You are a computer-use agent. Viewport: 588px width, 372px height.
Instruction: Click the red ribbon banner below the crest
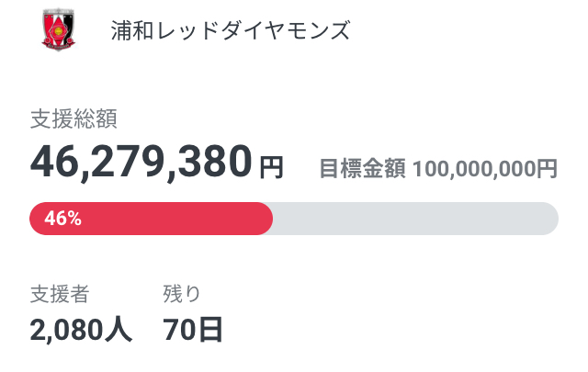click(59, 47)
